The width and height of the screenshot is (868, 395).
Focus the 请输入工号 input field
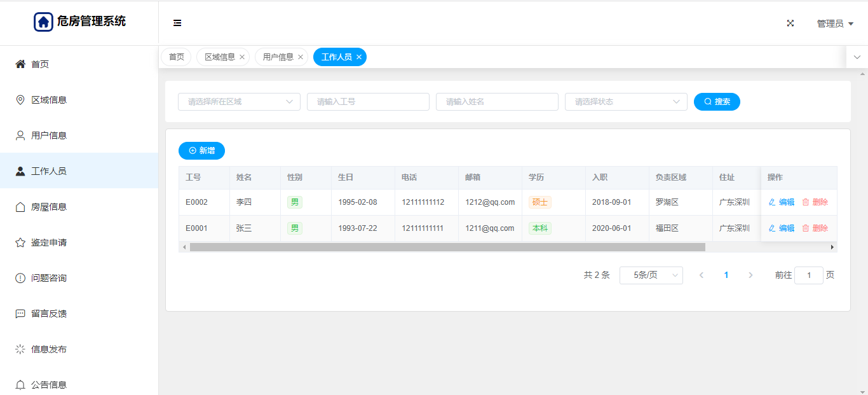pos(368,102)
